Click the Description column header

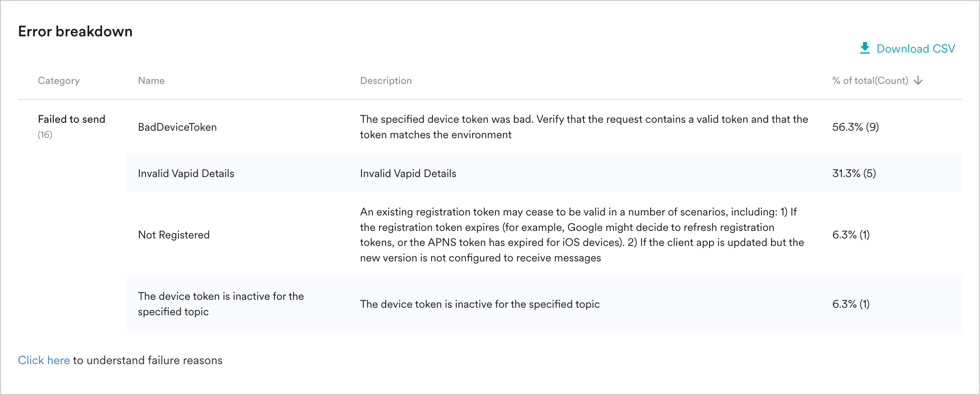coord(386,81)
